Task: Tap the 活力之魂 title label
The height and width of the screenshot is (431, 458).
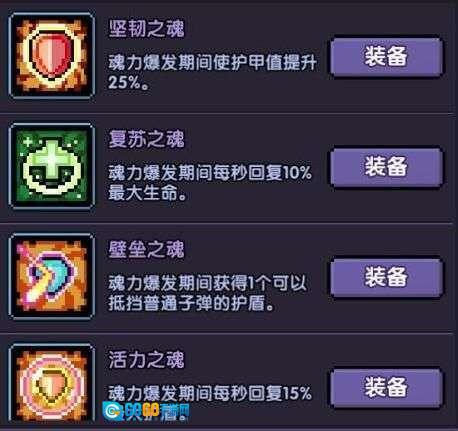Action: point(146,359)
